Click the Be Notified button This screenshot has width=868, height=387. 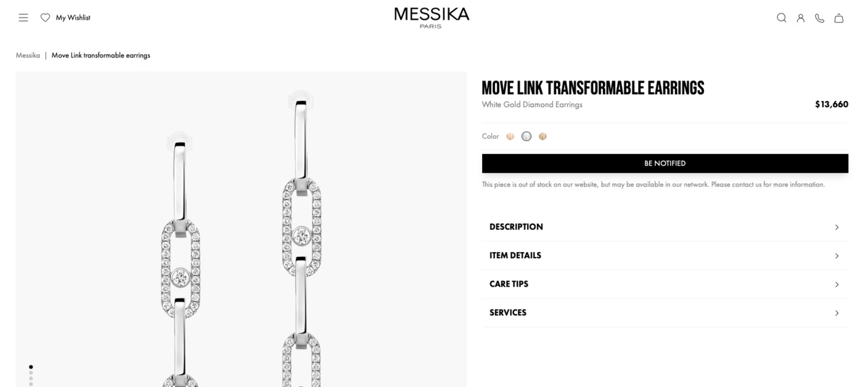tap(665, 163)
